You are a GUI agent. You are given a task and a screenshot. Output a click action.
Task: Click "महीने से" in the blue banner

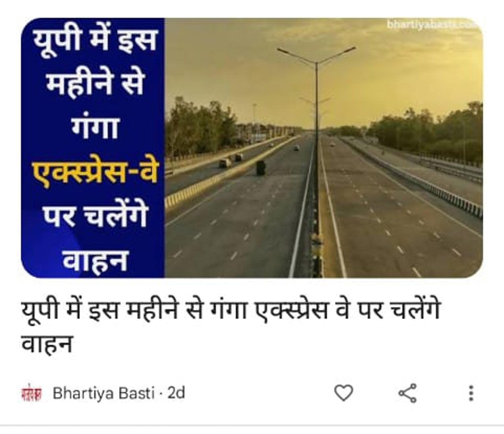tap(95, 85)
